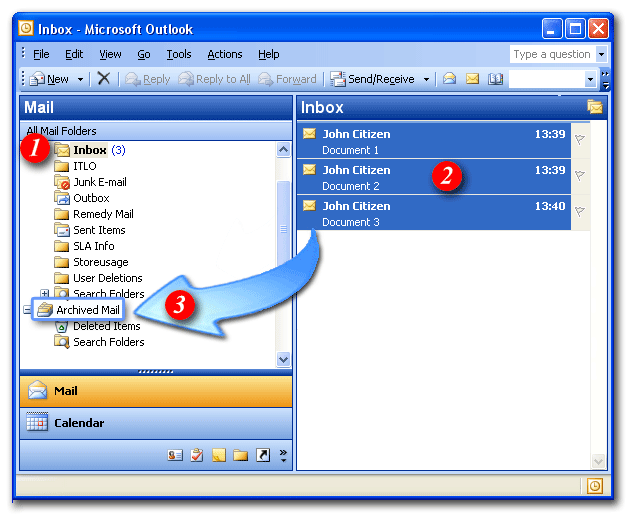Select the Sent Items folder
The height and width of the screenshot is (516, 627).
coord(98,230)
